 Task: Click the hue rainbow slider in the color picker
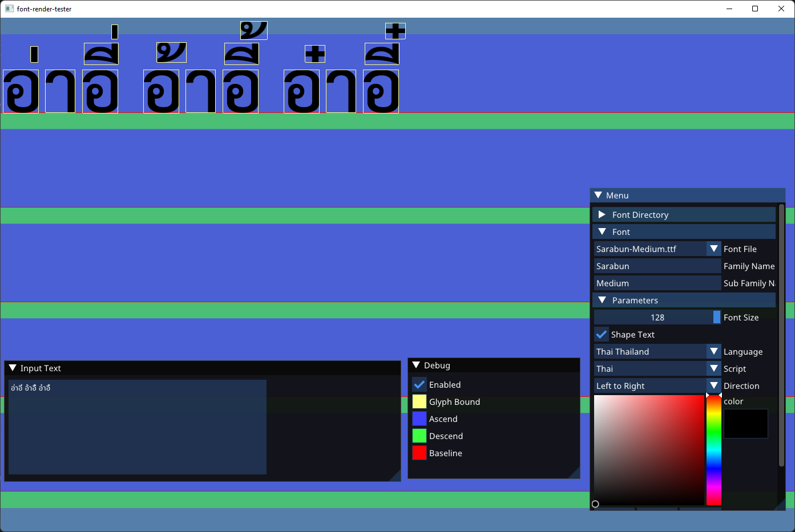(x=713, y=450)
